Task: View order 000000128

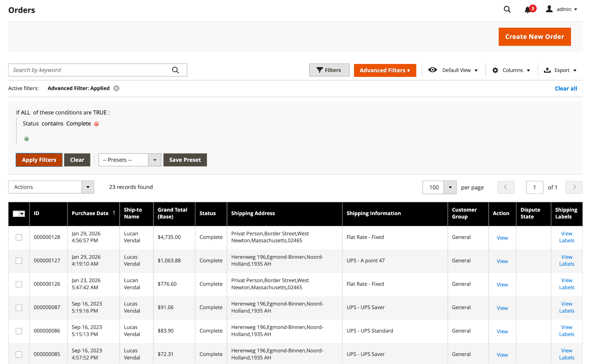Action: pos(502,238)
